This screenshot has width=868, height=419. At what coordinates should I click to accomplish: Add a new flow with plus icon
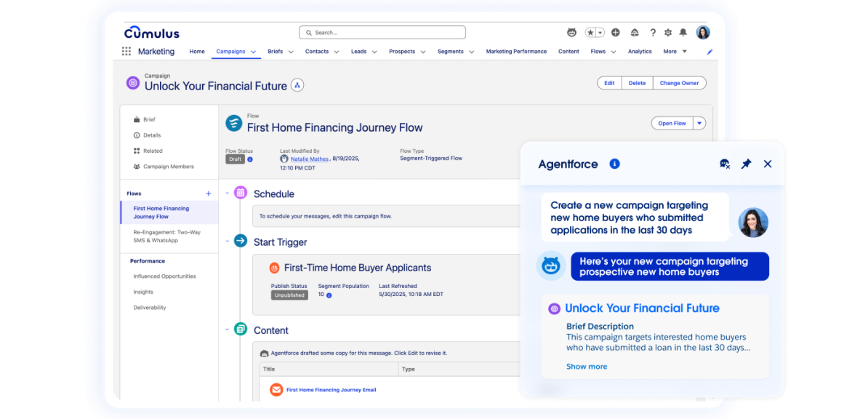click(x=209, y=193)
